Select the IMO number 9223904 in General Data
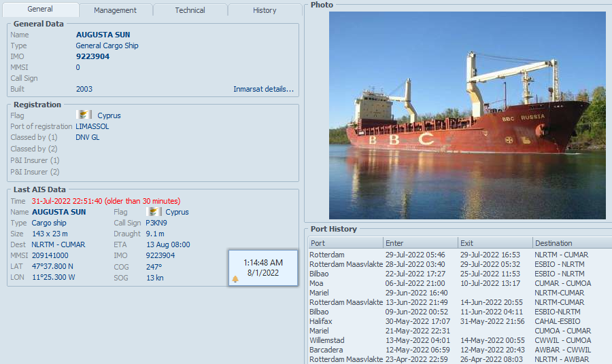Viewport: 612px width, 364px height. [x=92, y=56]
